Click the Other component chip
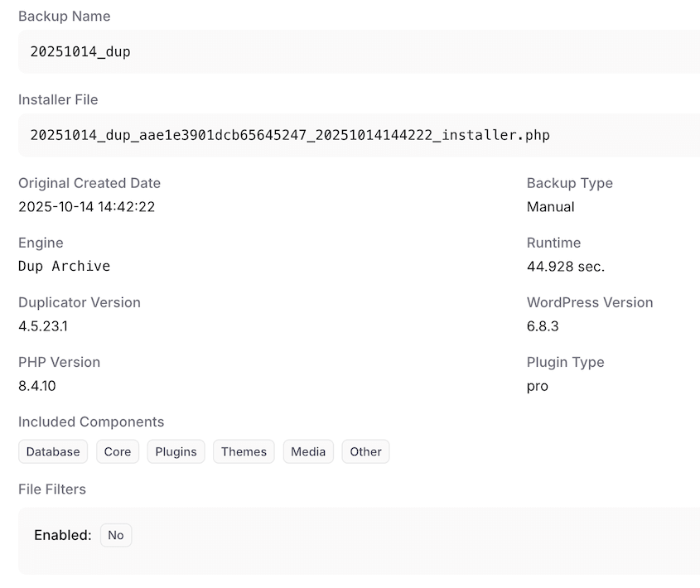700x588 pixels. click(x=365, y=451)
